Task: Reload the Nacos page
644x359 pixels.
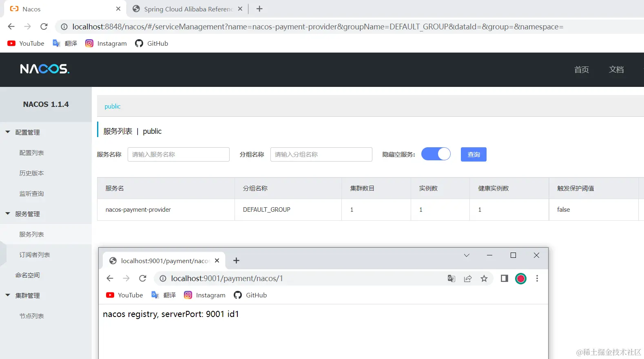Action: click(x=44, y=27)
